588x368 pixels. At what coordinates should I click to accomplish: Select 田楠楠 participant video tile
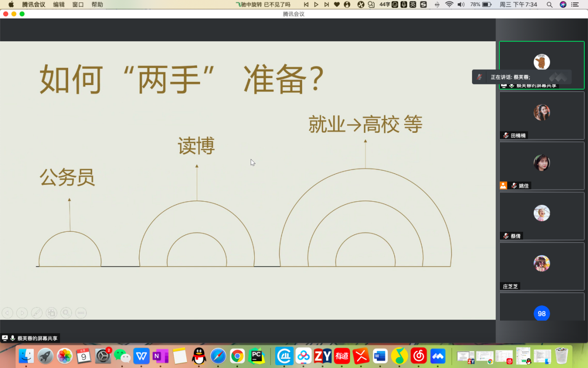point(542,115)
